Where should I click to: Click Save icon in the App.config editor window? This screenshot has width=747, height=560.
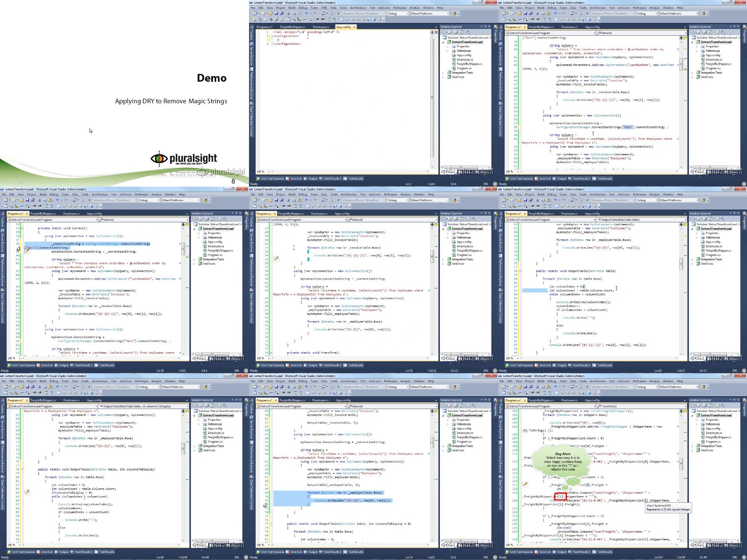276,13
